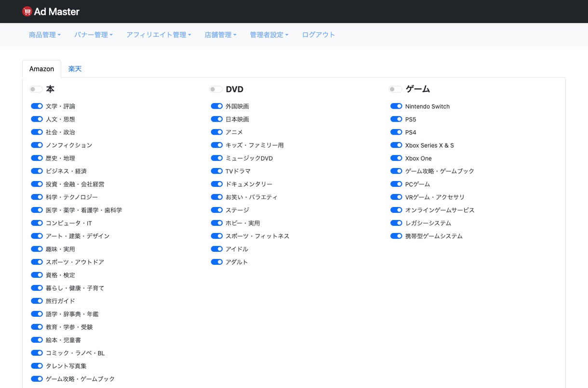The image size is (588, 388).
Task: Turn off the ドキュメンタリー switch
Action: [x=217, y=184]
